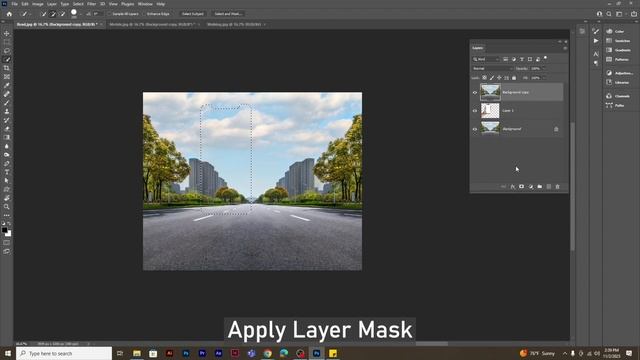Click the Select and Mask button
This screenshot has width=640, height=360.
coord(228,14)
